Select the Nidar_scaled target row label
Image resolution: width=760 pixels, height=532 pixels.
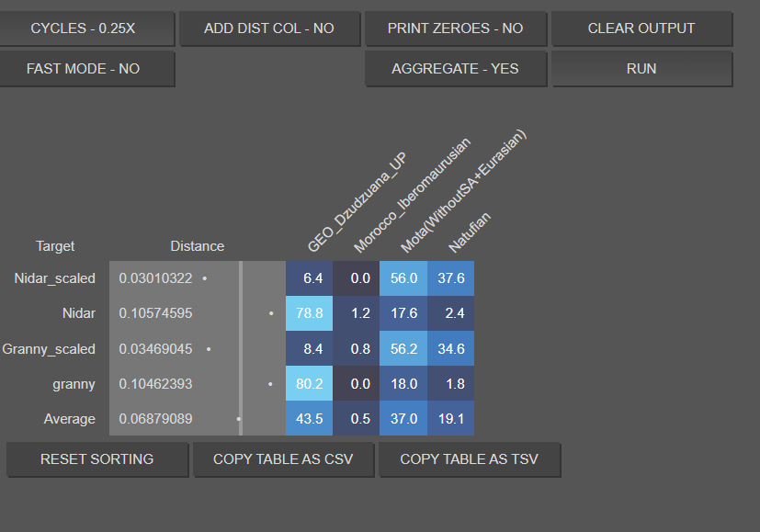coord(55,278)
